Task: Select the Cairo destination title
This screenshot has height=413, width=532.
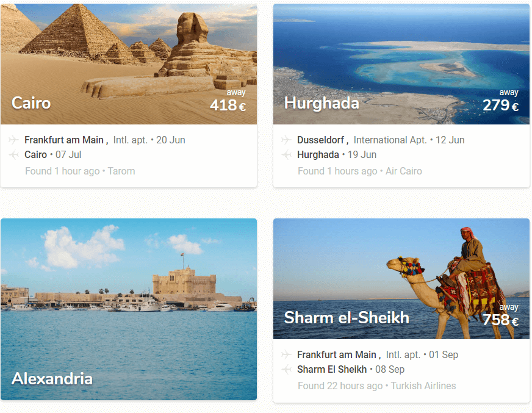Action: pyautogui.click(x=31, y=103)
